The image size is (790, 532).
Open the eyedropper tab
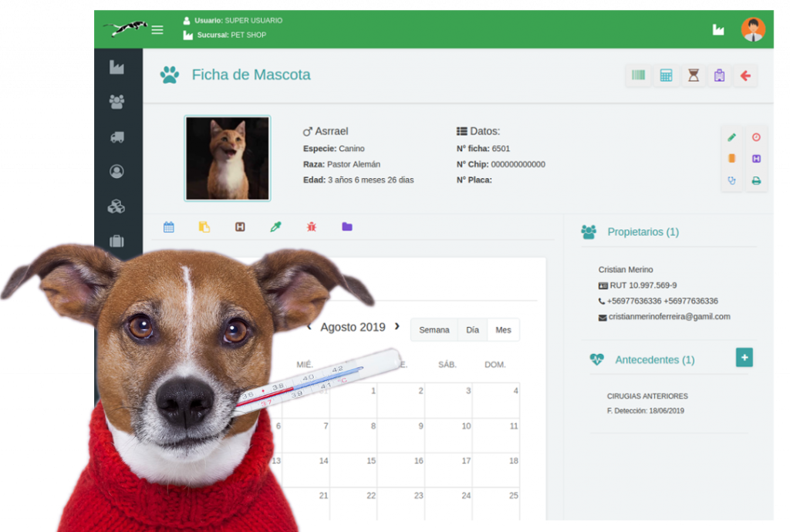[275, 227]
